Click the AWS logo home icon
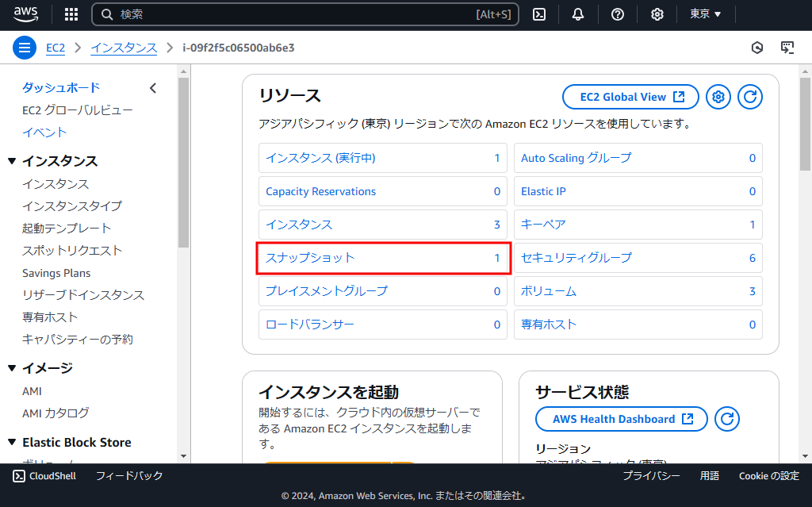 pos(25,14)
